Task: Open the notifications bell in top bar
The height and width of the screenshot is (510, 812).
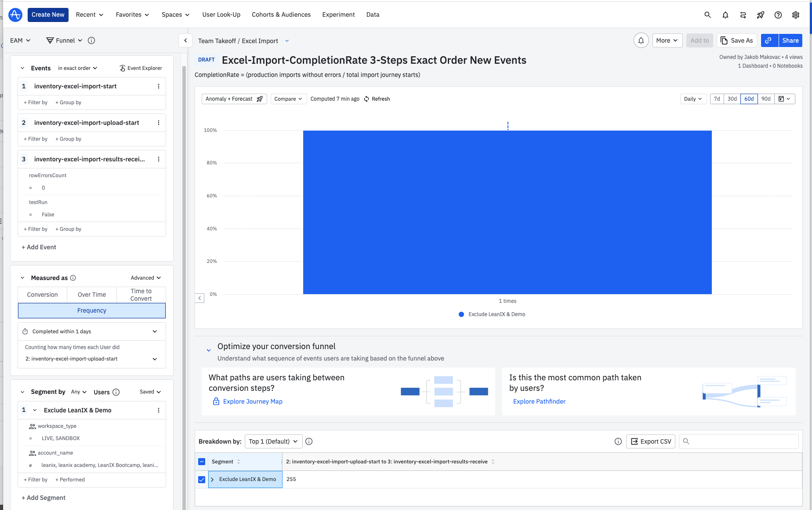Action: [x=725, y=15]
